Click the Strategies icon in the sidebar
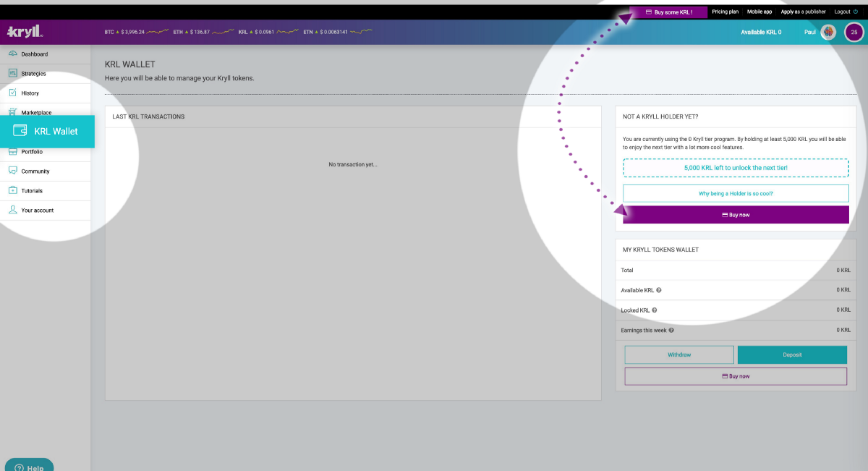Screen dimensions: 868x471 pos(13,74)
